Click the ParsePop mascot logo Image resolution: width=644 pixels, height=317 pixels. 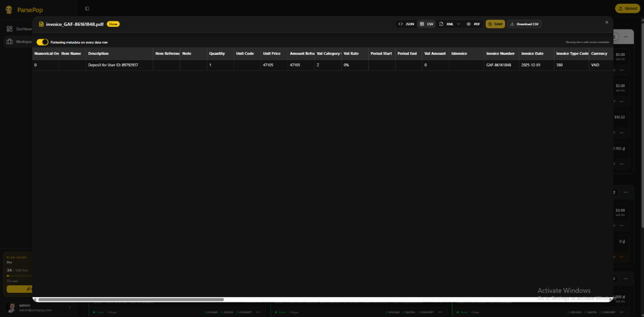(x=10, y=9)
